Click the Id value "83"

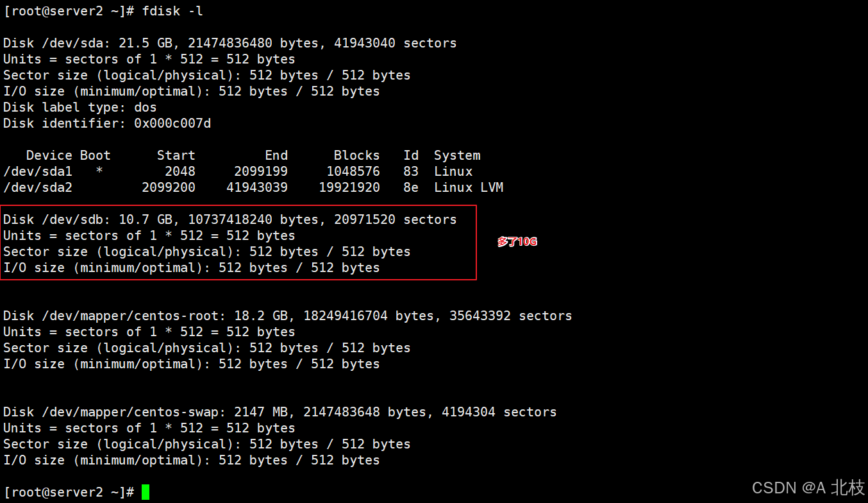pyautogui.click(x=411, y=171)
